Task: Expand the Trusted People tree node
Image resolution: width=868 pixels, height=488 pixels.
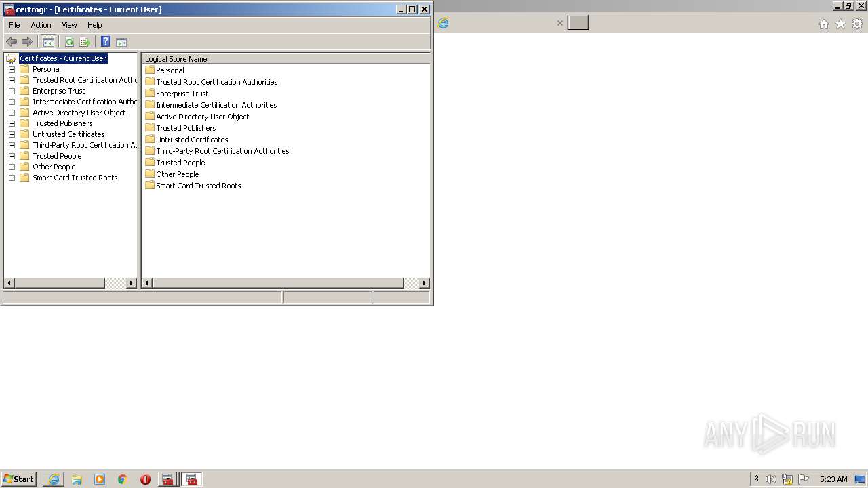Action: (12, 156)
